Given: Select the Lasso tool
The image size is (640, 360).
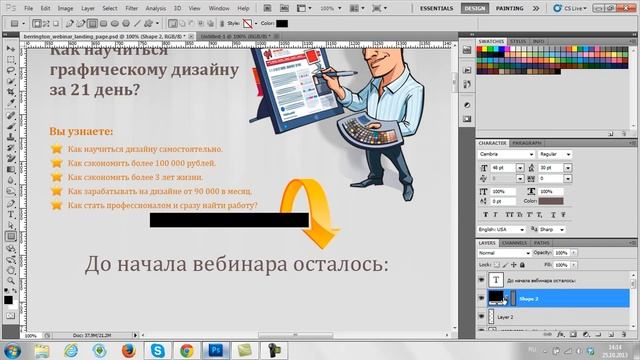Looking at the screenshot, I should pyautogui.click(x=11, y=71).
